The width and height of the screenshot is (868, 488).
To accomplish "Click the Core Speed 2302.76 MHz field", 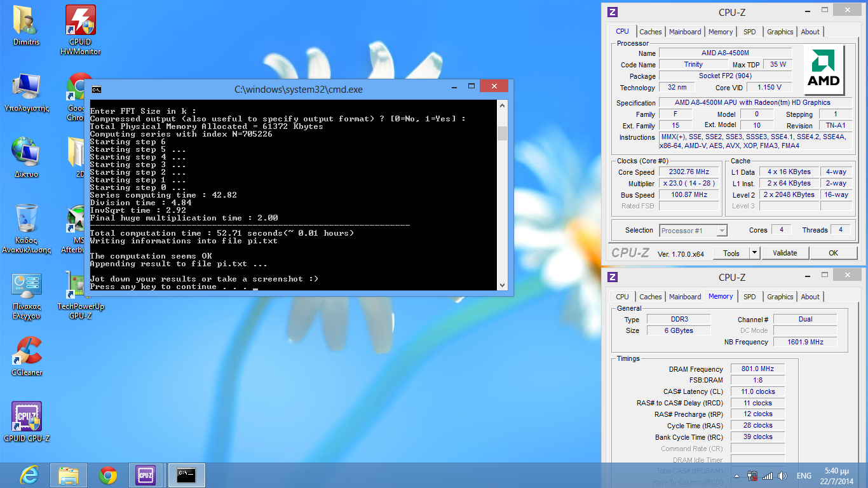I will click(x=689, y=172).
